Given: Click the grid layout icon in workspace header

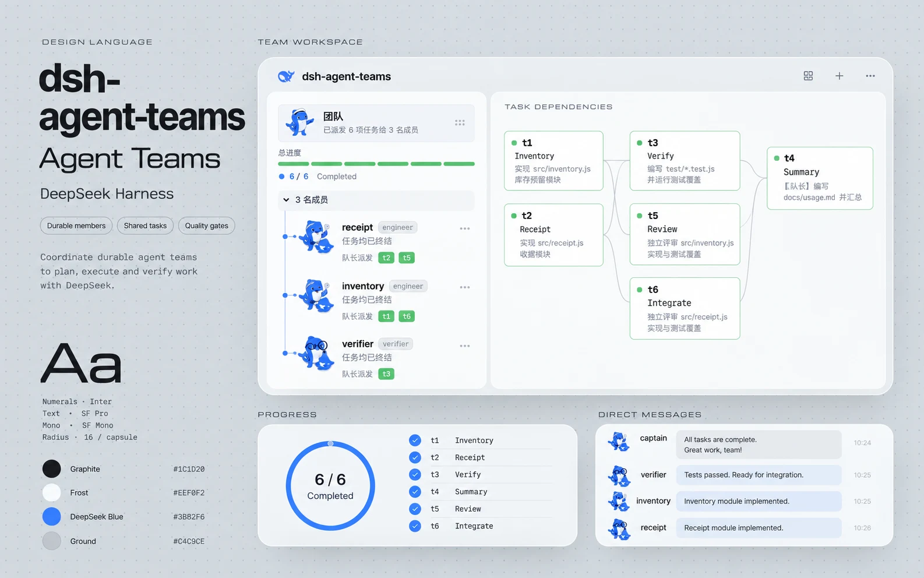Looking at the screenshot, I should (808, 76).
